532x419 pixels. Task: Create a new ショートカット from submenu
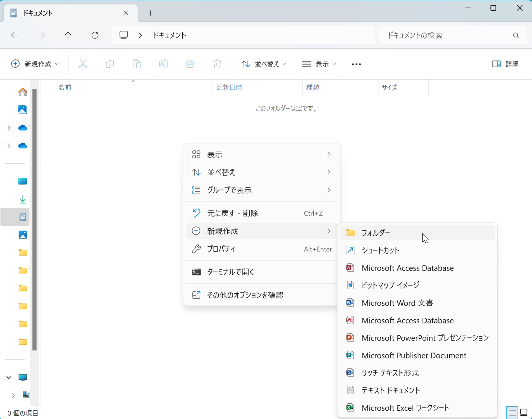[x=417, y=250]
